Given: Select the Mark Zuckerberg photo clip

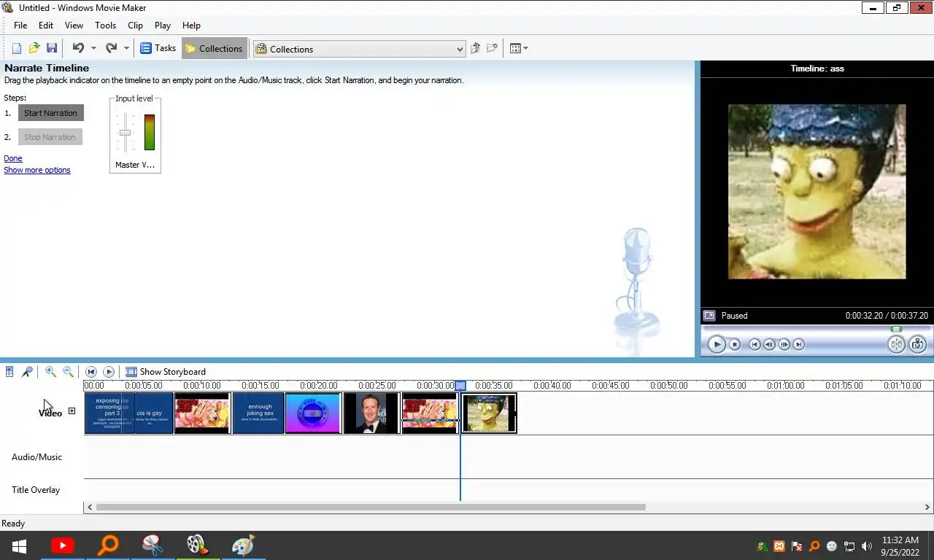Looking at the screenshot, I should tap(372, 413).
